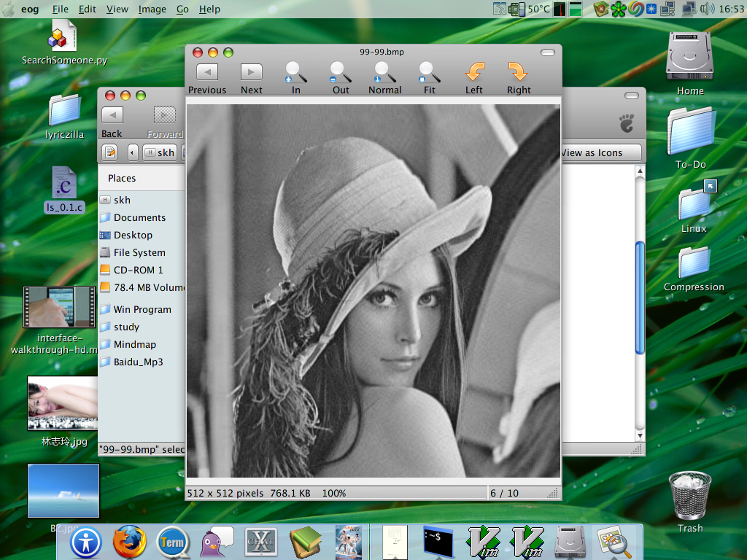Click the 16:53 clock
This screenshot has height=560, width=747.
click(x=731, y=9)
